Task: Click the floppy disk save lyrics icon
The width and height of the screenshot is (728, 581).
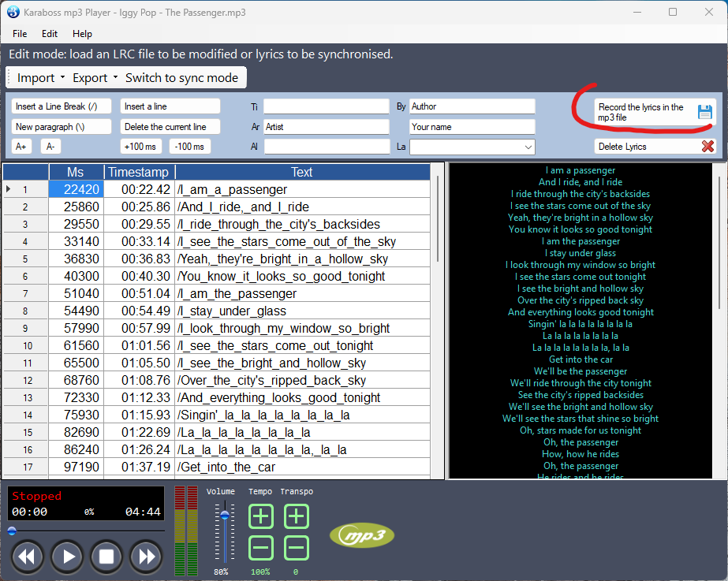Action: [x=704, y=112]
